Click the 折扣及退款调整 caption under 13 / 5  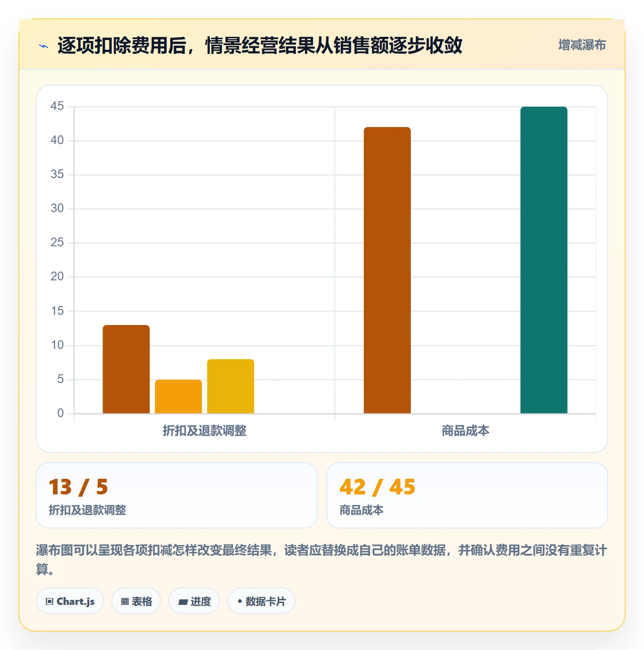tap(87, 510)
